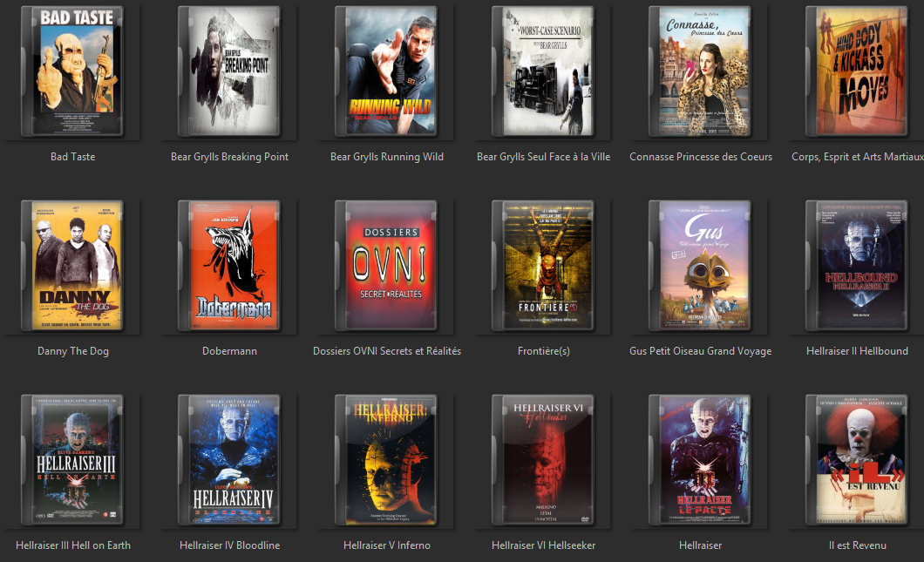Select the Hellraiser III Hell on Earth thumbnail

72,460
